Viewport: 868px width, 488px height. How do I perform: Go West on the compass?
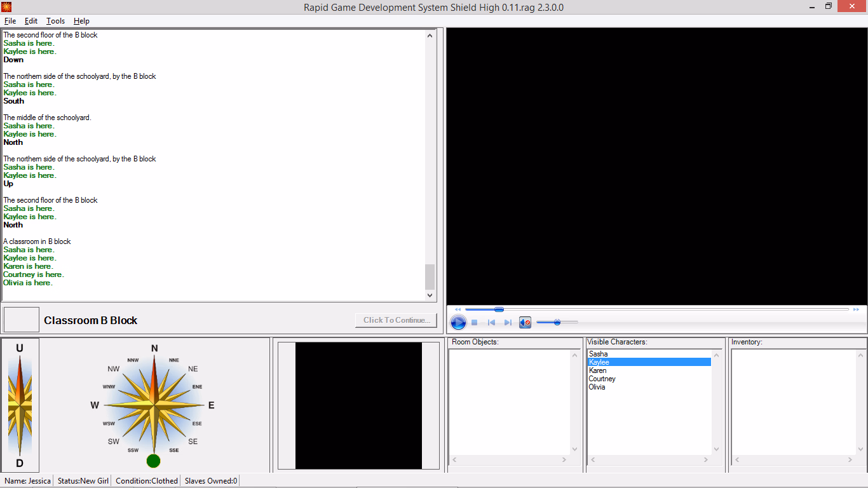click(x=95, y=405)
